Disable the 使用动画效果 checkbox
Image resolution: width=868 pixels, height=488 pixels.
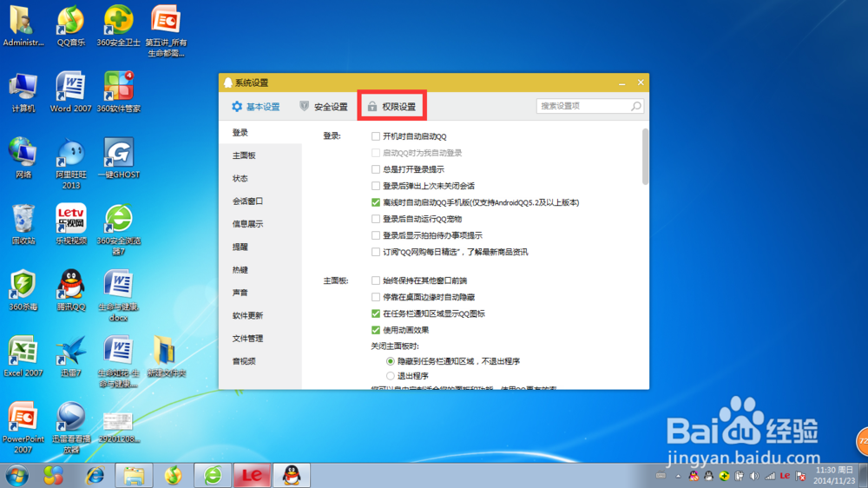(x=375, y=330)
